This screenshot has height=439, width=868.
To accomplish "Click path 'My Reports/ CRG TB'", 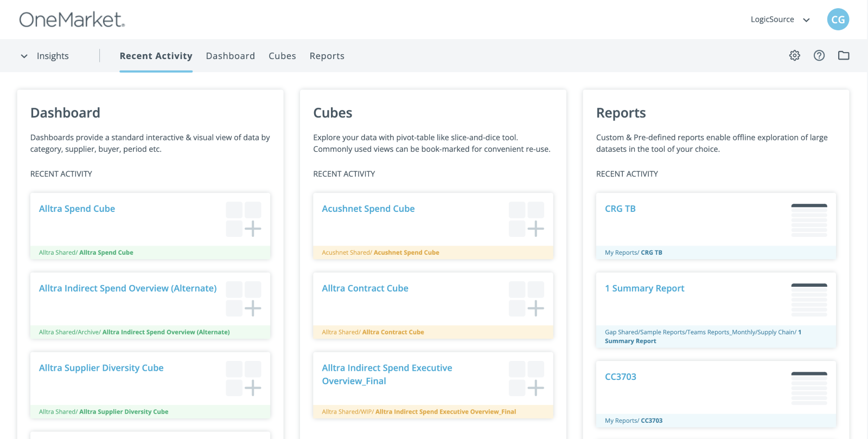I will click(634, 253).
